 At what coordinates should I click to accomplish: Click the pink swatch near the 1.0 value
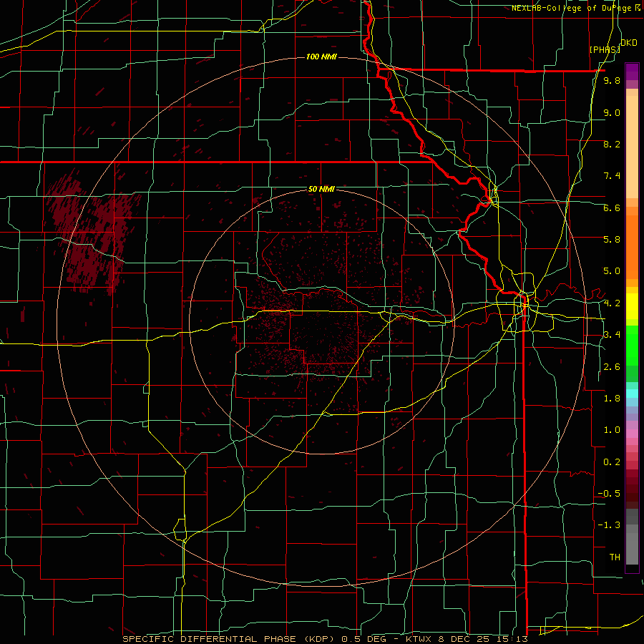click(x=632, y=434)
